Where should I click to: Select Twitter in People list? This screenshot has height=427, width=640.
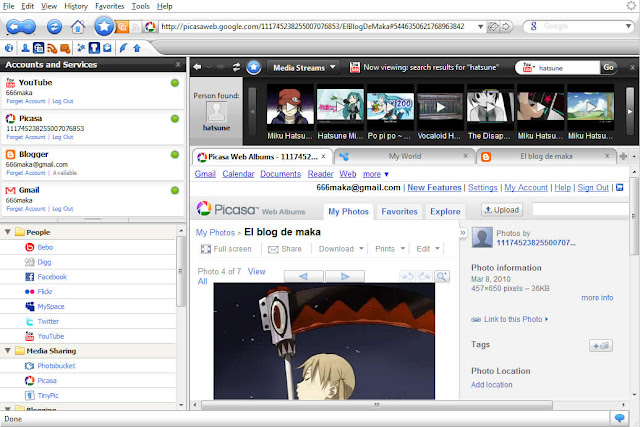pyautogui.click(x=48, y=321)
